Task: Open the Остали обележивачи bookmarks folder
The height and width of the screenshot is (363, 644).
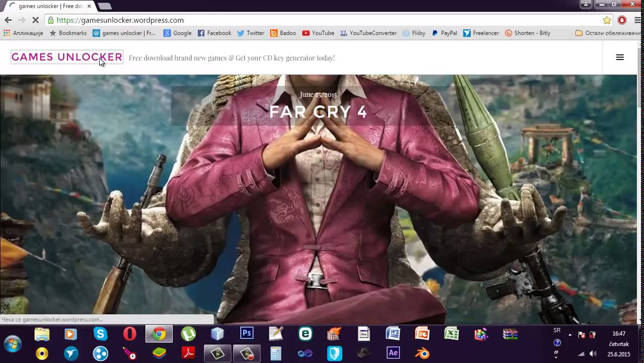Action: click(608, 33)
